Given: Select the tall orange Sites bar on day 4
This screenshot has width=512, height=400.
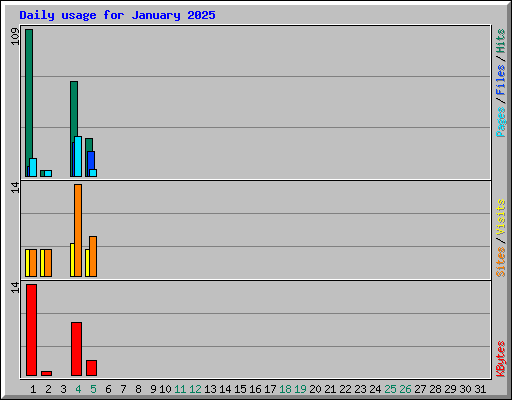Looking at the screenshot, I should click(x=78, y=230).
